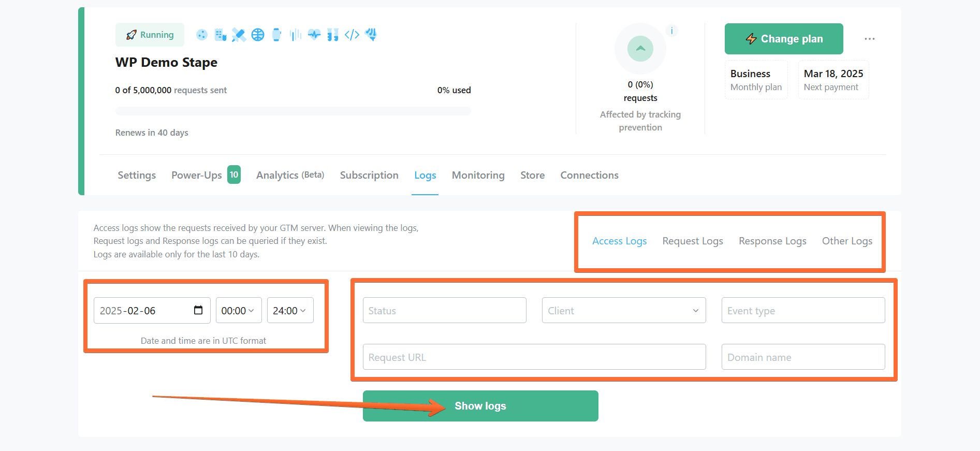Open the 24:00 end time dropdown
The width and height of the screenshot is (980, 451).
290,310
